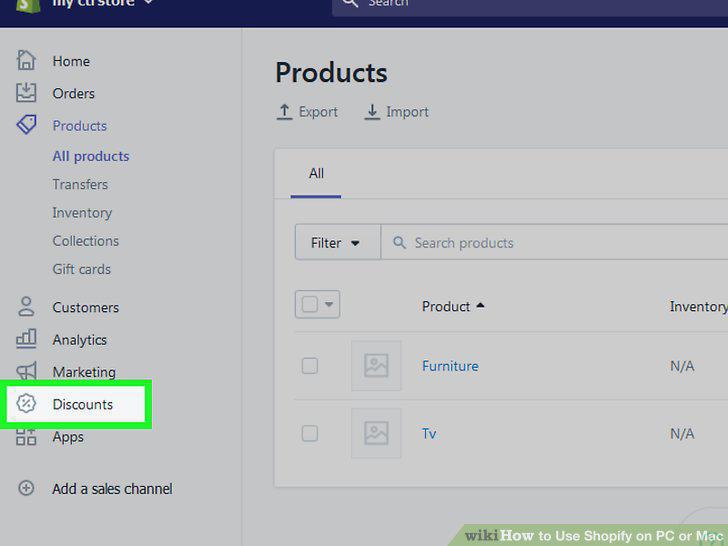
Task: Click the Discounts percent badge icon
Action: pyautogui.click(x=26, y=403)
